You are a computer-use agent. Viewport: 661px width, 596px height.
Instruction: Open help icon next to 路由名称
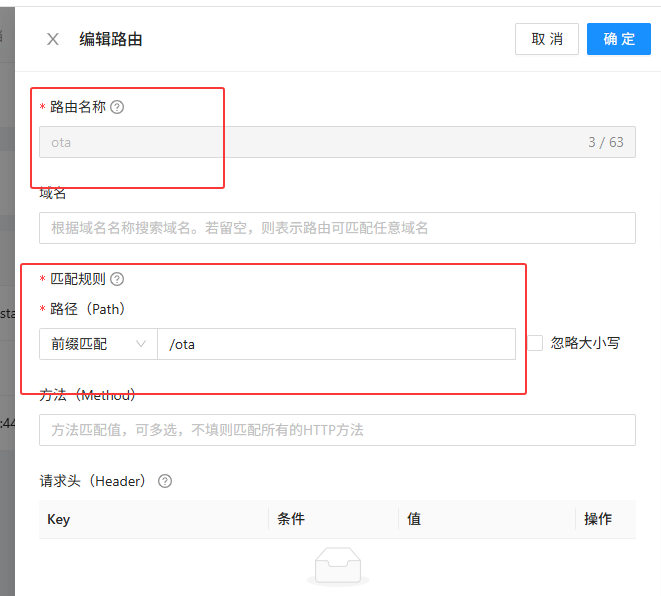pos(117,107)
